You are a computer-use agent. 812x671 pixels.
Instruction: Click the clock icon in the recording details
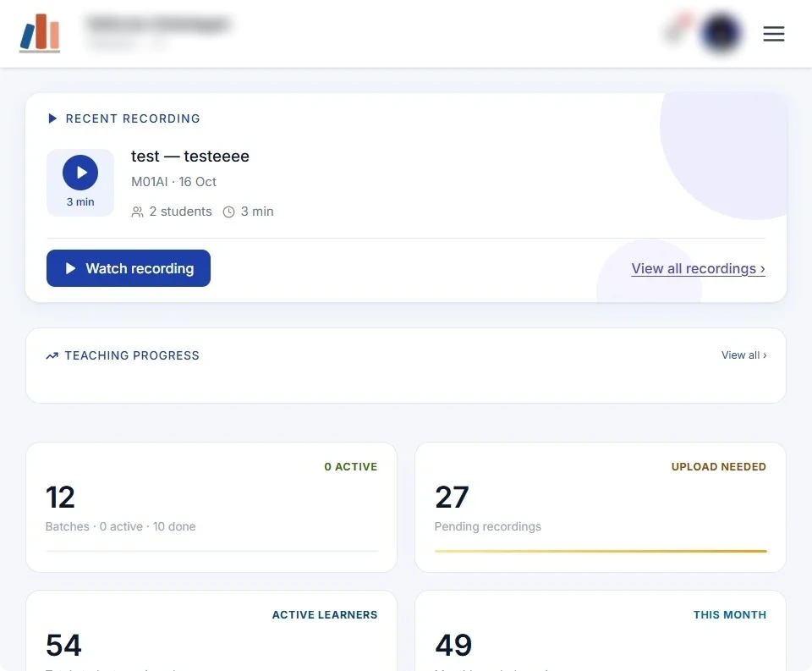coord(229,212)
